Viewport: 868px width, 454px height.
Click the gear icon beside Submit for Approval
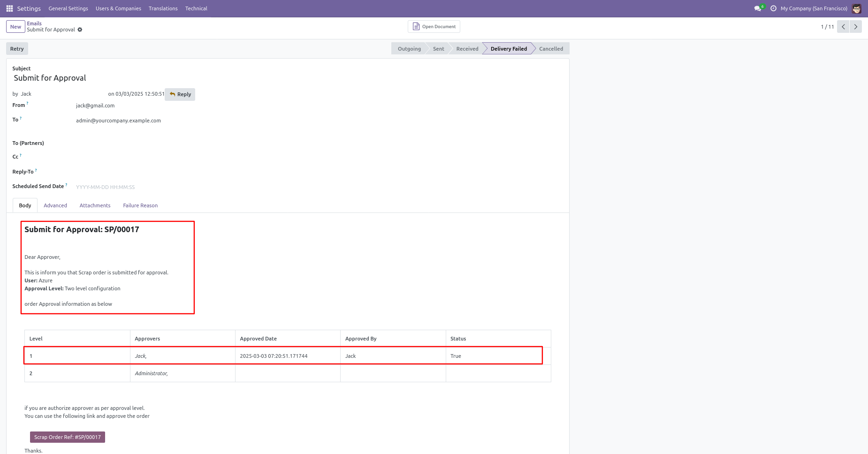[80, 30]
